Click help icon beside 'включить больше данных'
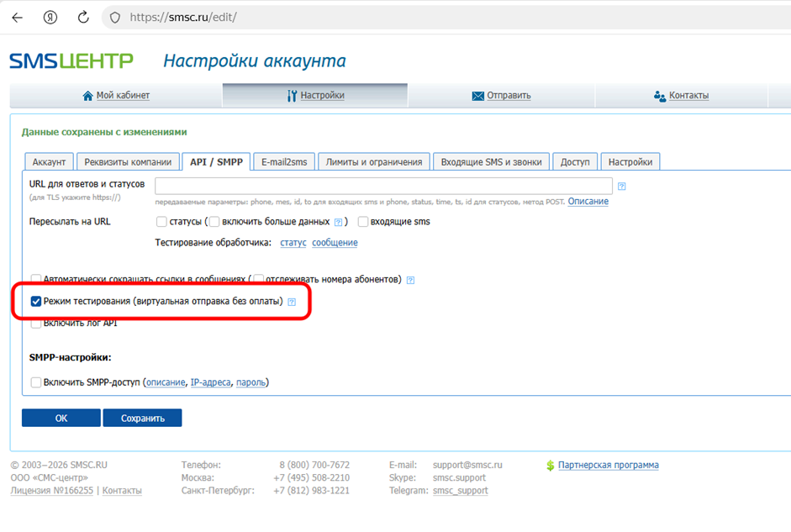Image resolution: width=791 pixels, height=532 pixels. pyautogui.click(x=338, y=223)
